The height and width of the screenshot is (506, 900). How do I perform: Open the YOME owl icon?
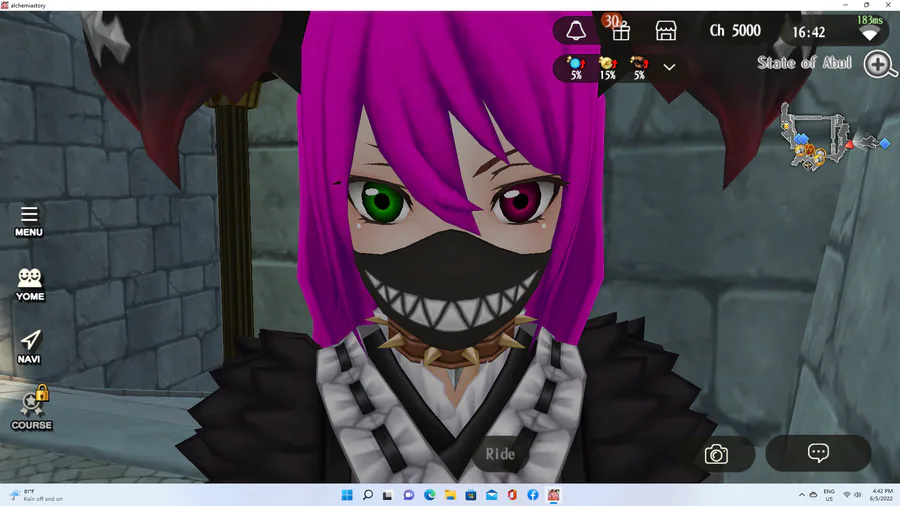30,285
